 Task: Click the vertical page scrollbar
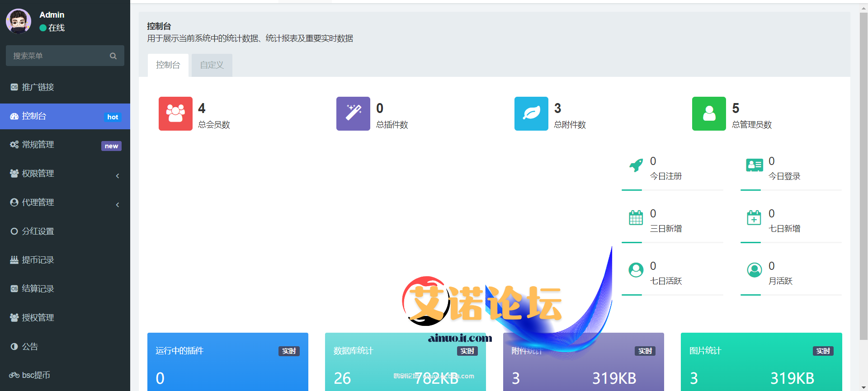(863, 181)
